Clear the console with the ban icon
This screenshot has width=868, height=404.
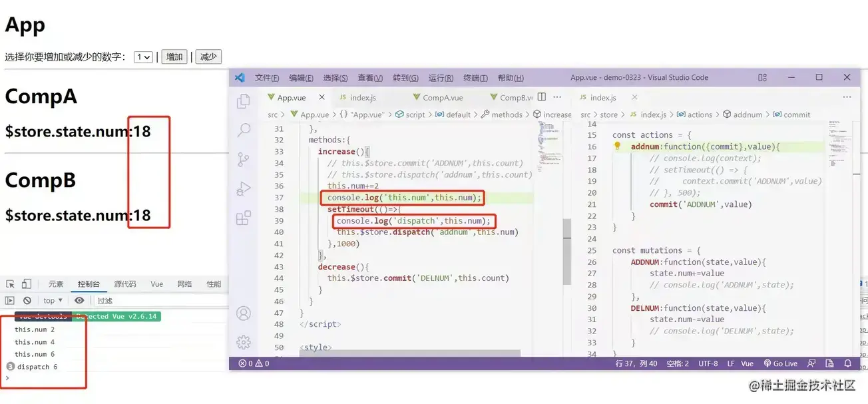(x=27, y=301)
